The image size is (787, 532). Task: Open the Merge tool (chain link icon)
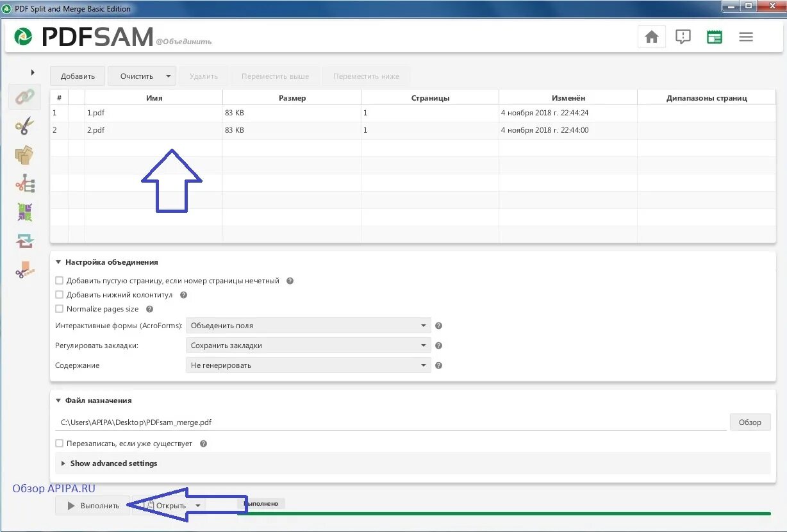click(24, 97)
